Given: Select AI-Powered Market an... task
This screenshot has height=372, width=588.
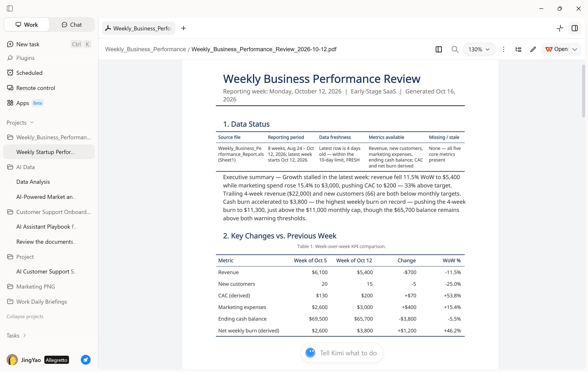Looking at the screenshot, I should click(49, 197).
